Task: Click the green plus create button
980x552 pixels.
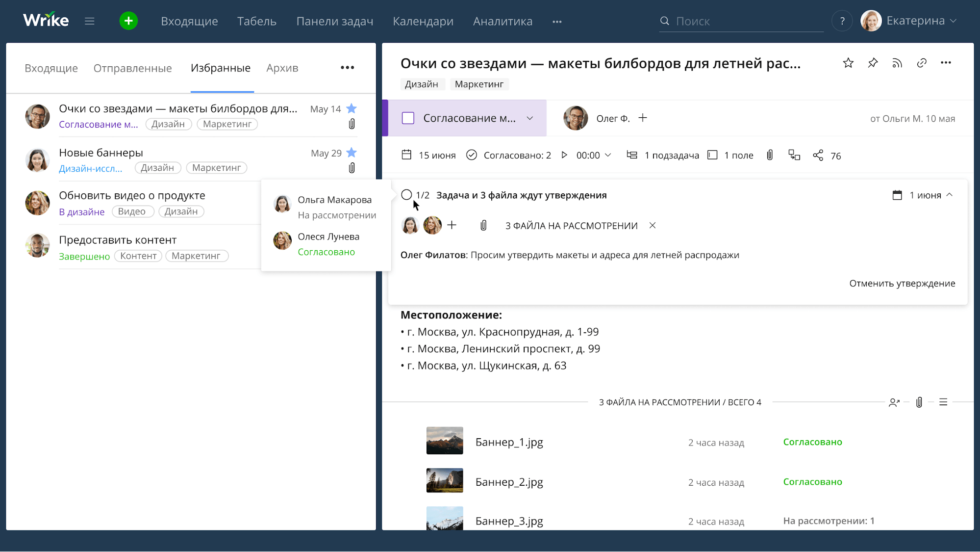Action: coord(128,21)
